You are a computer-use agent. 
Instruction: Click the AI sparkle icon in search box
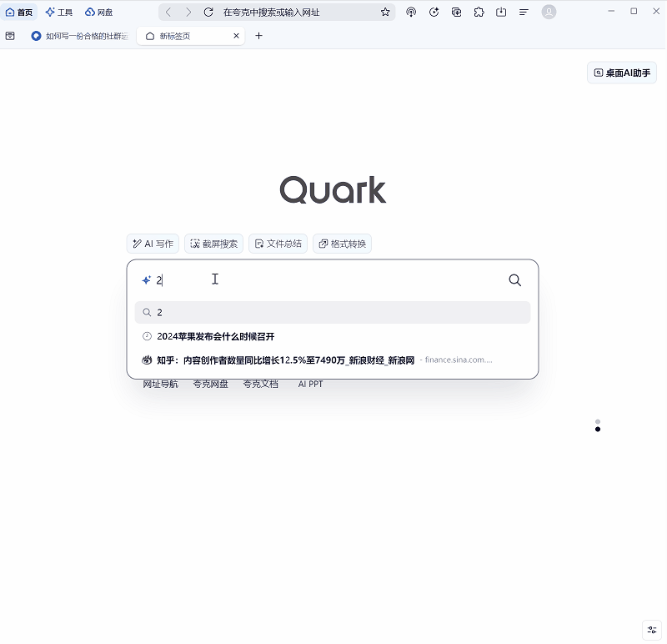coord(147,280)
